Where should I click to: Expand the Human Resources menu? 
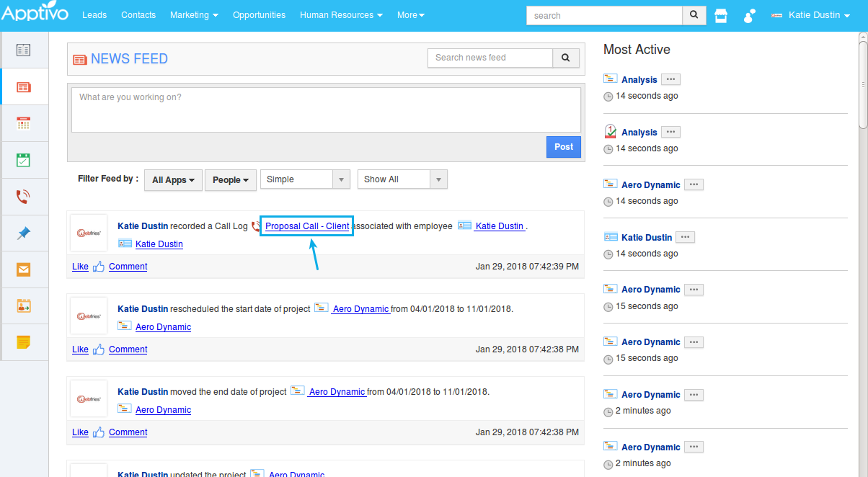click(x=341, y=15)
